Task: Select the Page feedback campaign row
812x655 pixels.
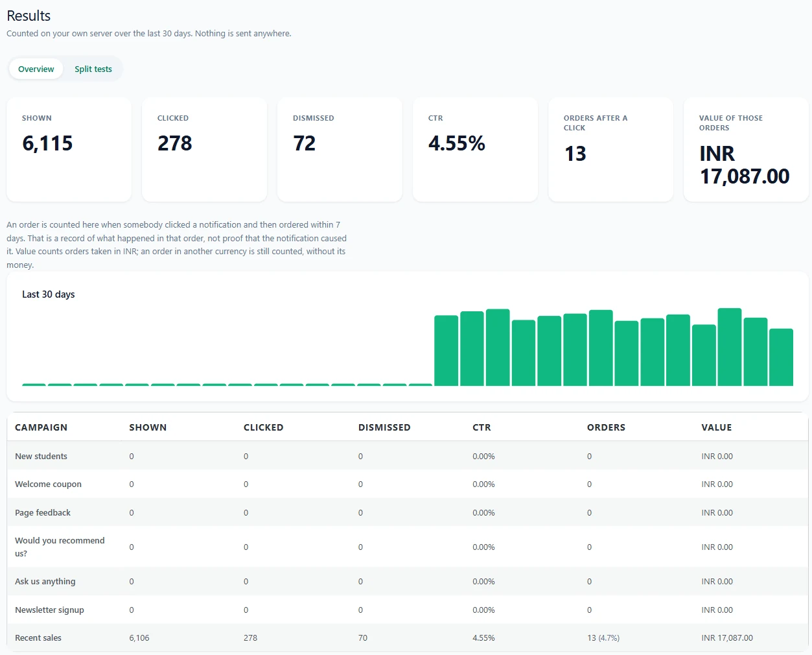Action: 408,512
